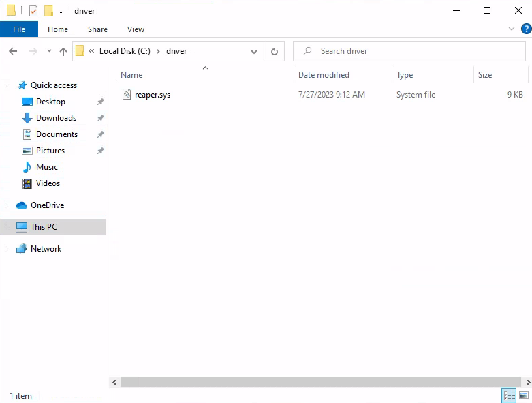Viewport: 532px width, 403px height.
Task: Open OneDrive in the navigation pane
Action: (47, 205)
